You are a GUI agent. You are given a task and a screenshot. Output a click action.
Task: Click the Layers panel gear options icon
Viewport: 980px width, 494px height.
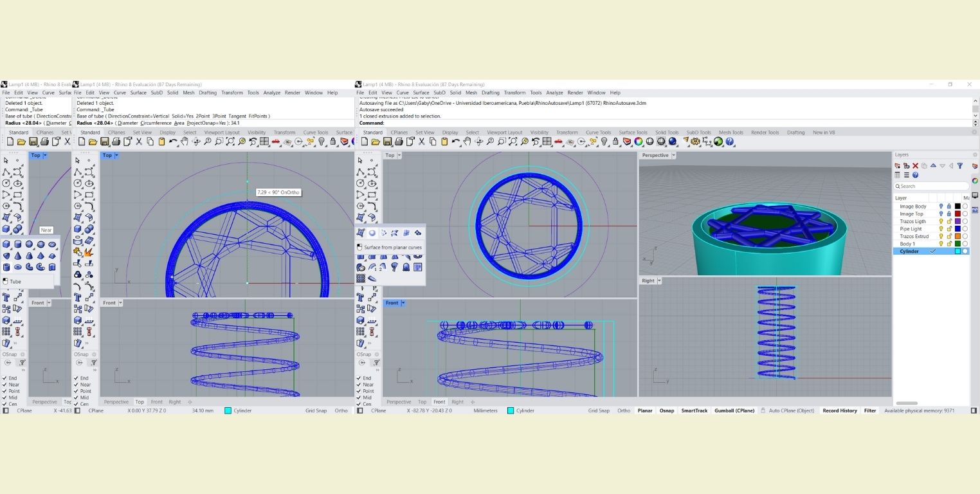975,154
